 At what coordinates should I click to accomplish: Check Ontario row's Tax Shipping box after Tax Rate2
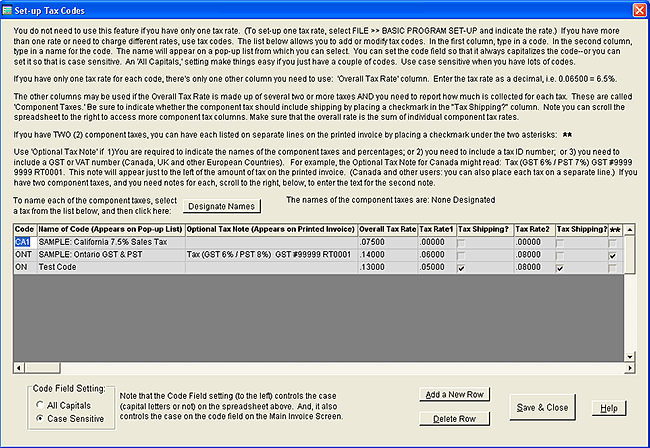coord(559,256)
